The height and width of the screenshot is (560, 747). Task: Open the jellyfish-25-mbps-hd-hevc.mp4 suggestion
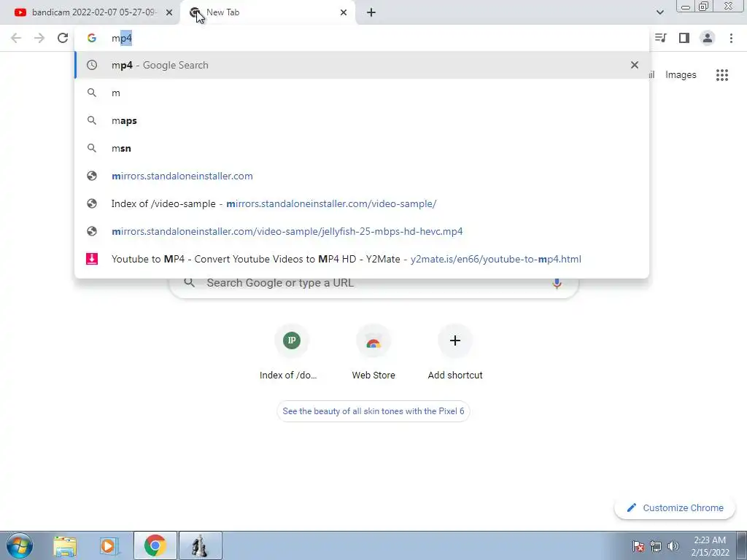(362, 231)
